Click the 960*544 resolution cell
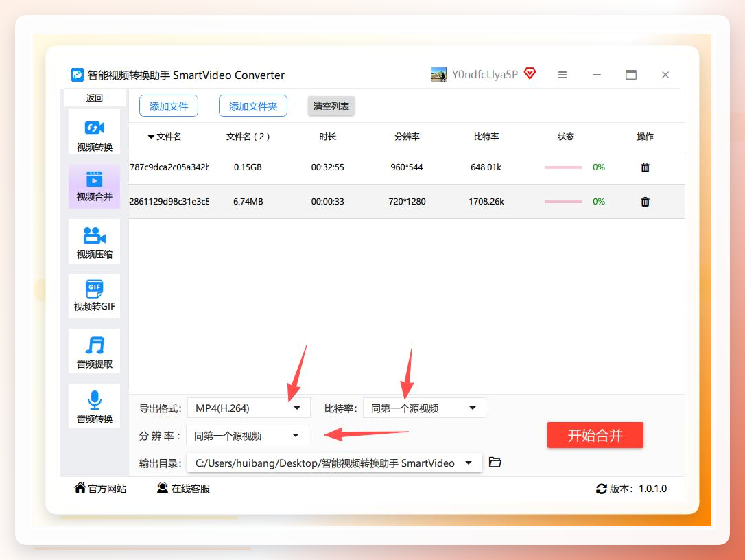This screenshot has height=560, width=745. 407,167
